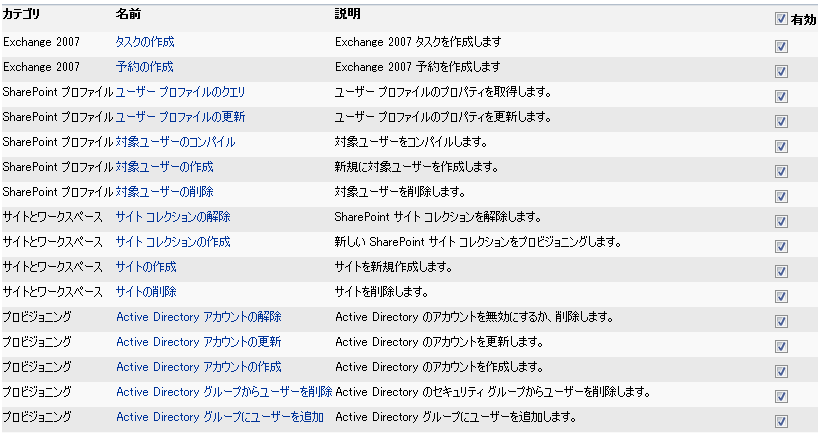Open the タスクの作成 link

(144, 42)
